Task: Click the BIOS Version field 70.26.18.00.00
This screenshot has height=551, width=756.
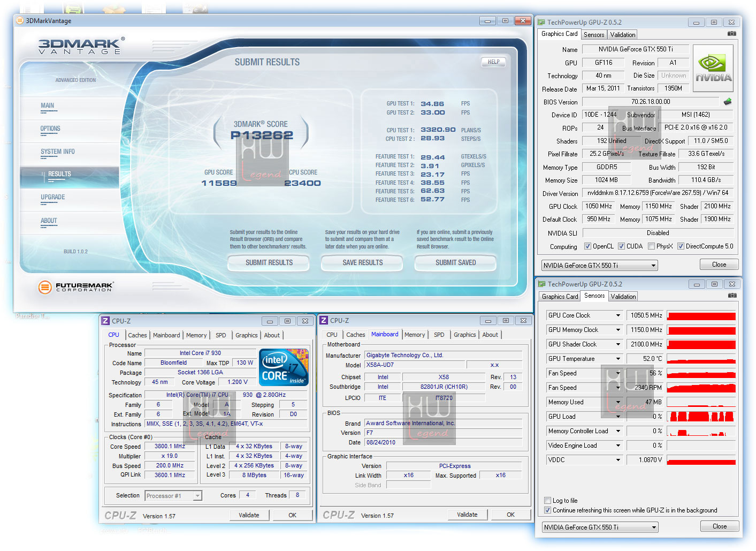Action: (x=651, y=102)
